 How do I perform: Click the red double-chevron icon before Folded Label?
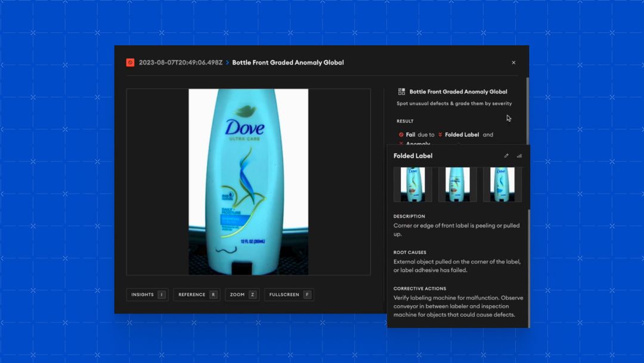click(x=439, y=134)
